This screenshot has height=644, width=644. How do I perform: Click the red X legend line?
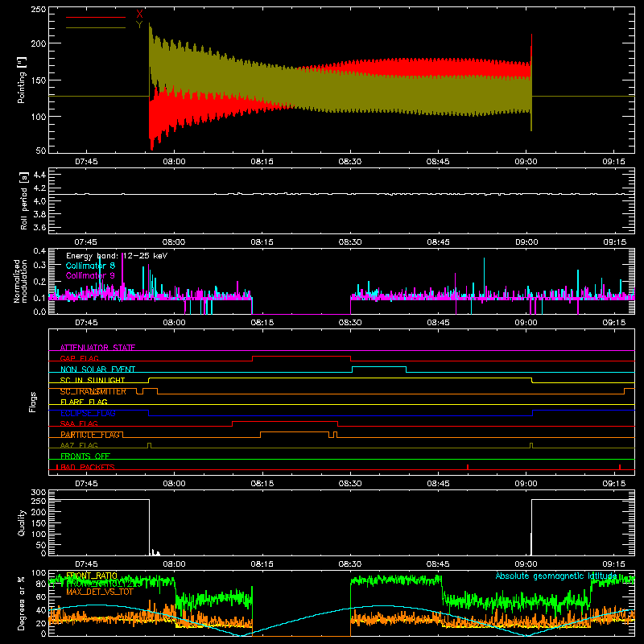point(96,17)
